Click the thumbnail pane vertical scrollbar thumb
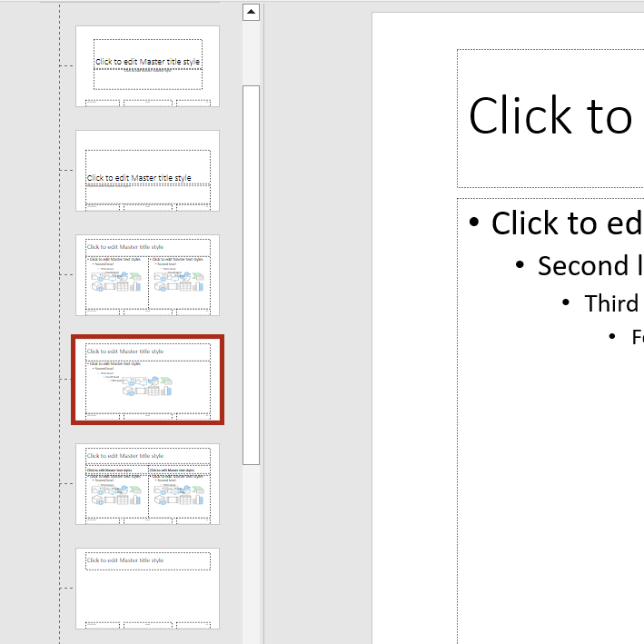The height and width of the screenshot is (644, 644). (x=251, y=275)
